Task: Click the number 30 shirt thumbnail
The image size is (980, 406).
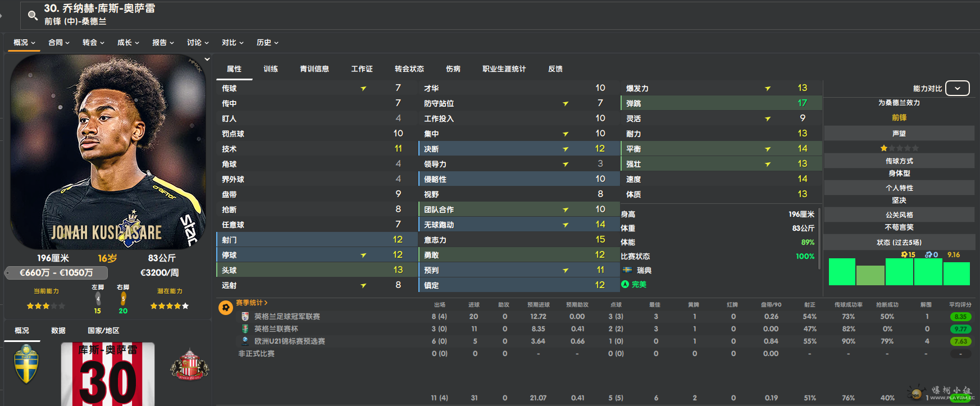Action: point(108,374)
